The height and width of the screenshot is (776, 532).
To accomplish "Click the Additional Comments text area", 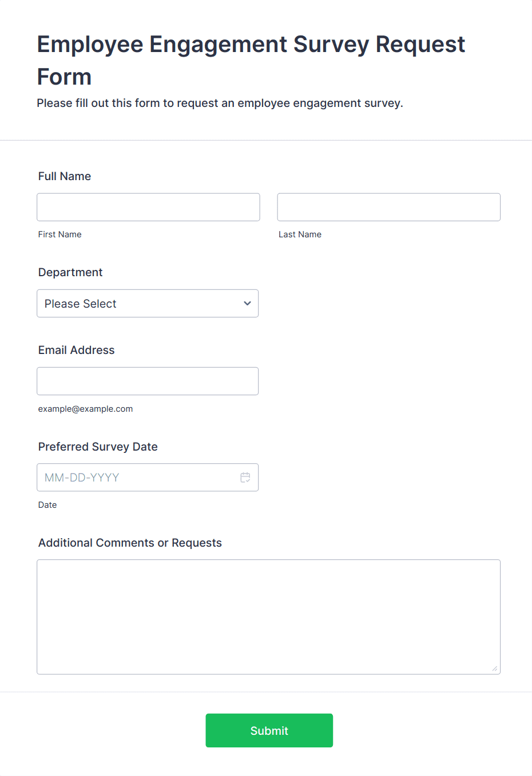I will pos(268,616).
